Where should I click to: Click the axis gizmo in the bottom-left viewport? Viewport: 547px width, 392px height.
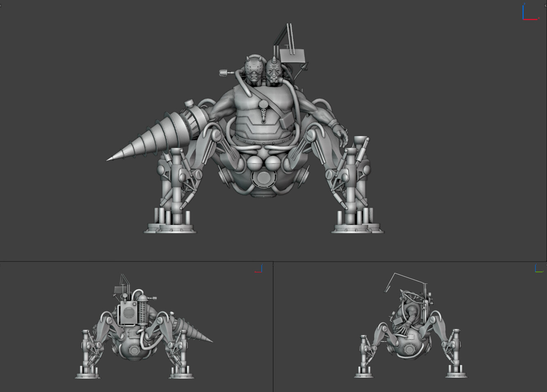click(x=258, y=269)
